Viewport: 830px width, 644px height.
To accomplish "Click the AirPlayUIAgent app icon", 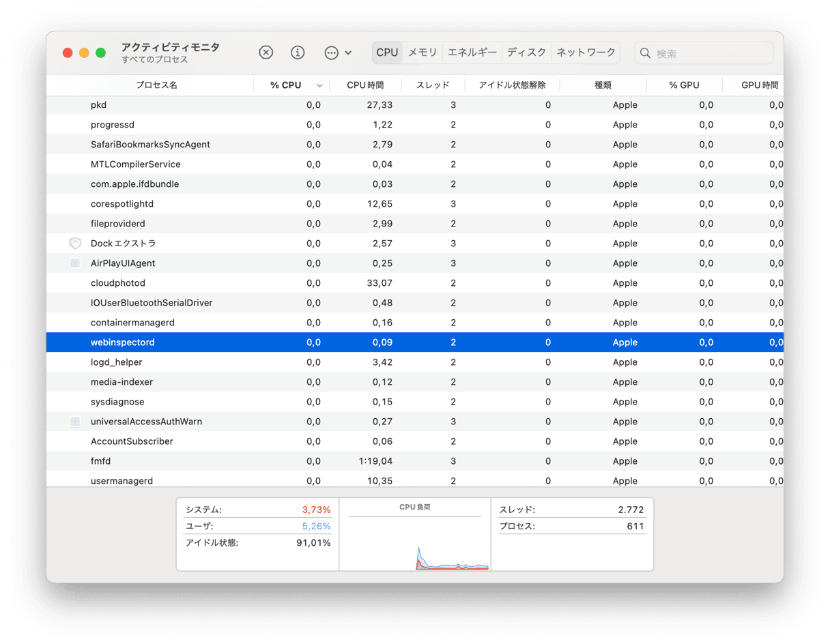I will coord(75,263).
